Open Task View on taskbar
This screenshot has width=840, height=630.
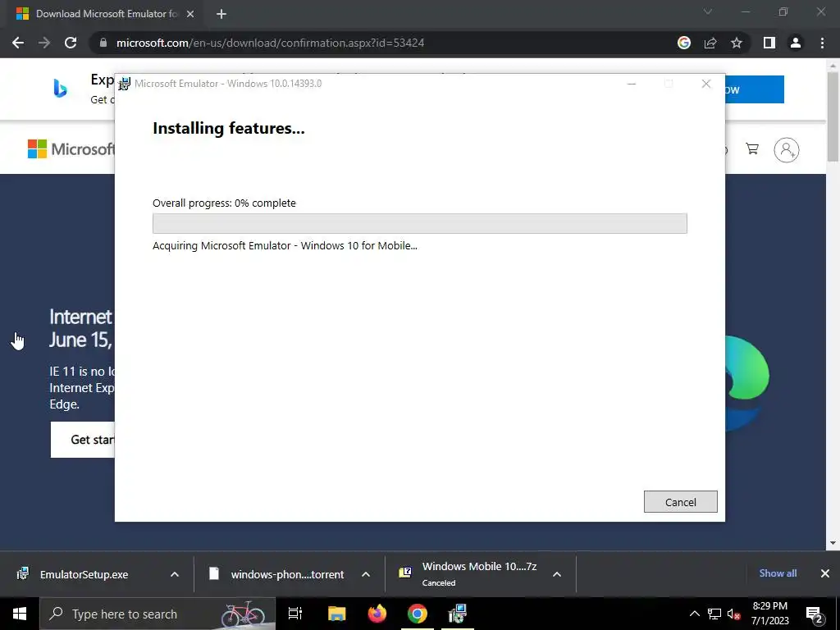click(x=295, y=614)
